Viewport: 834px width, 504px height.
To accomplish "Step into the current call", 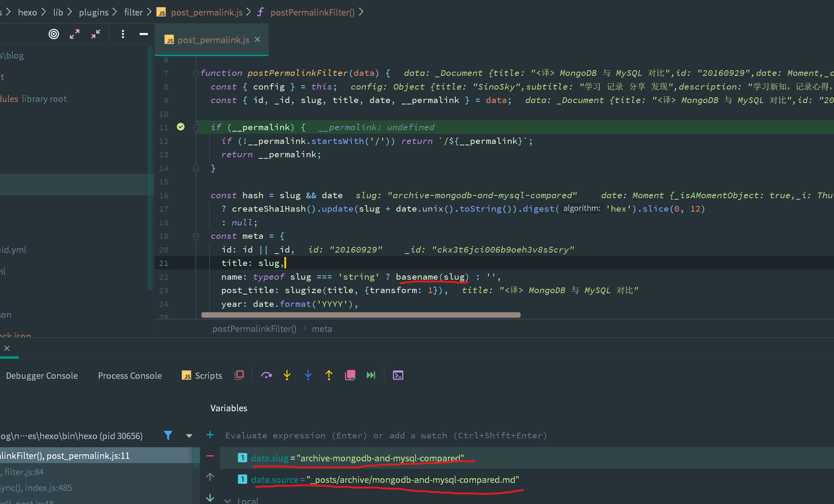I will 287,375.
